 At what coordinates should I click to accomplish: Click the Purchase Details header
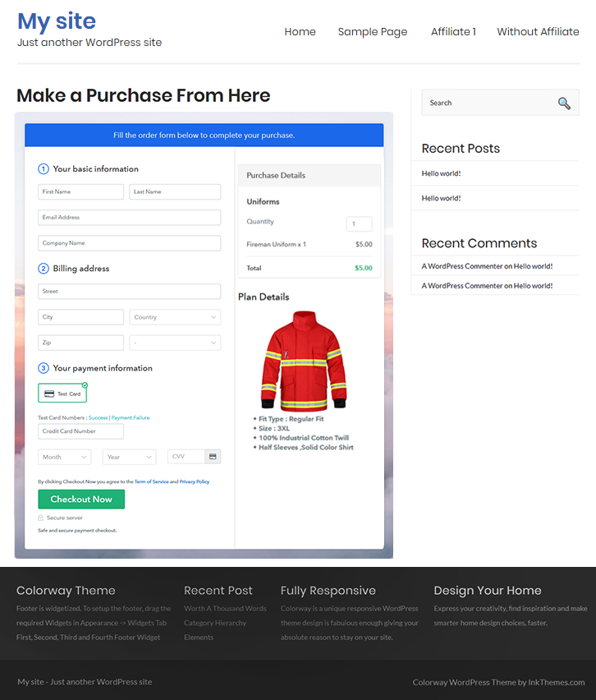309,176
